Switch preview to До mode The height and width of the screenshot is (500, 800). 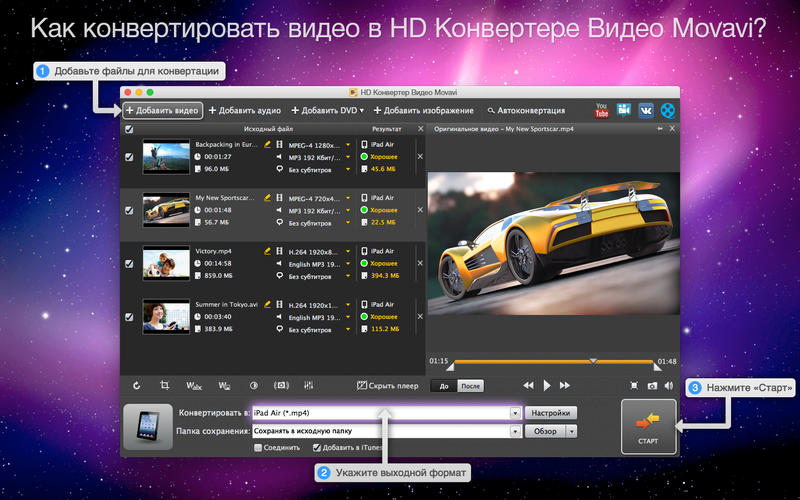point(444,386)
